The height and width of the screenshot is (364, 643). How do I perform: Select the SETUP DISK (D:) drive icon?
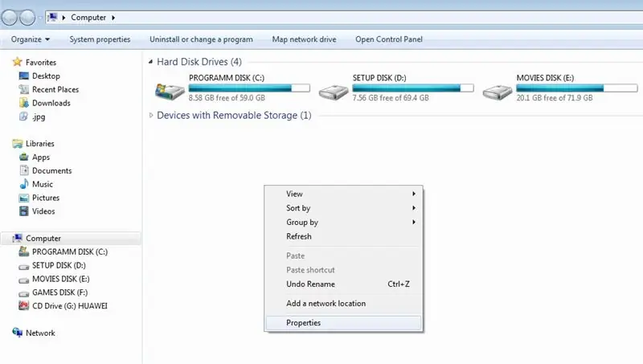[334, 92]
